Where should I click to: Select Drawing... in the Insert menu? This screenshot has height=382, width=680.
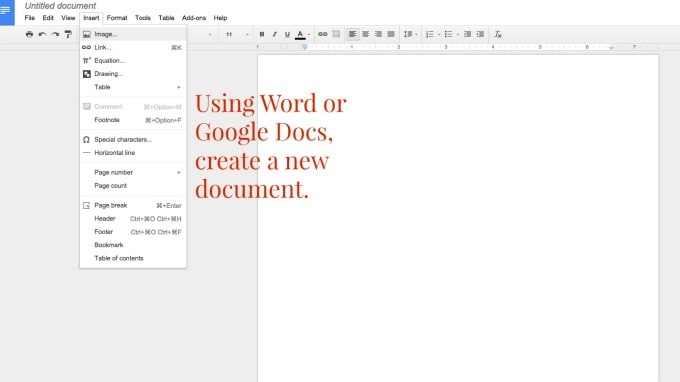[x=133, y=74]
